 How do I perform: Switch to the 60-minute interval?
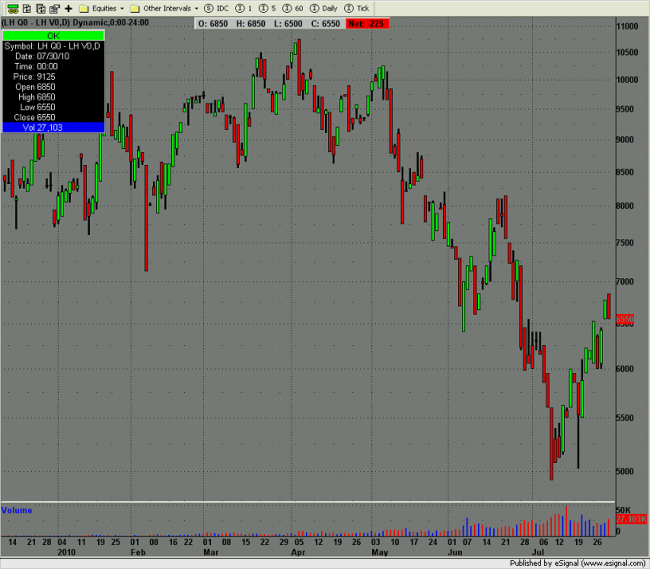(293, 8)
